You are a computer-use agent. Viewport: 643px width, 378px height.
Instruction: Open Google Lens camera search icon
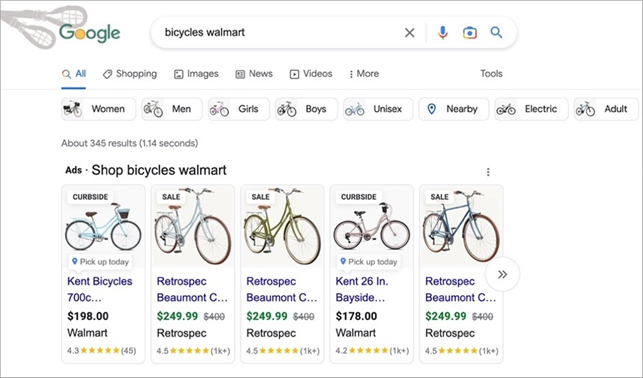tap(470, 32)
